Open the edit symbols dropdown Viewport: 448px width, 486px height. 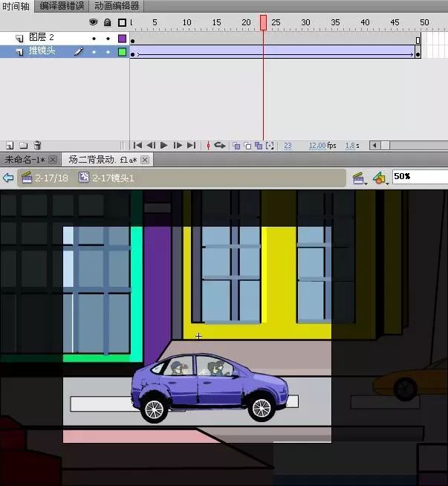pyautogui.click(x=380, y=178)
